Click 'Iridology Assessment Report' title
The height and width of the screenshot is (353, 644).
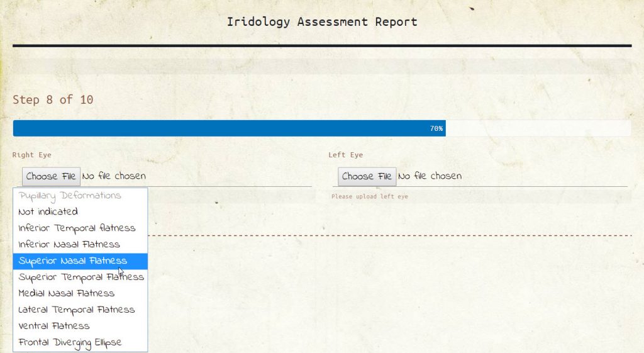pyautogui.click(x=322, y=22)
